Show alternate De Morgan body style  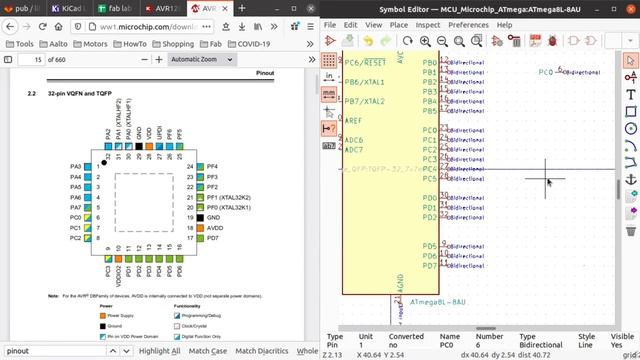coord(591,41)
